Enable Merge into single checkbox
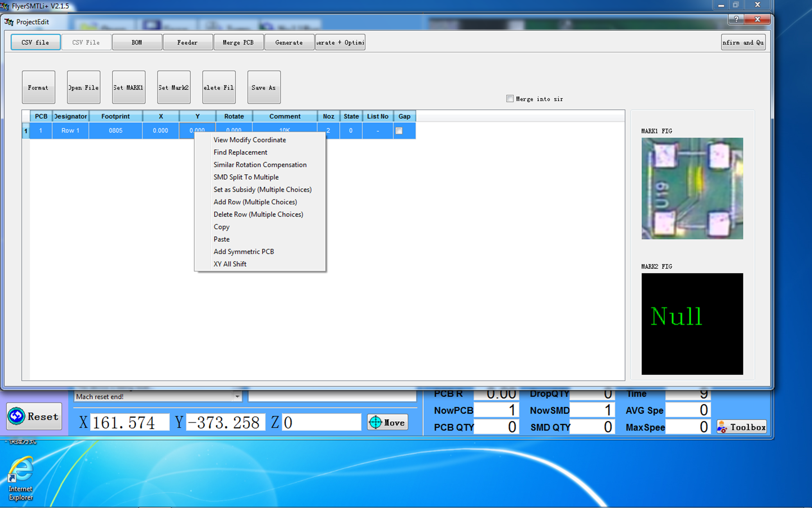Screen dimensions: 812x508 coord(510,98)
